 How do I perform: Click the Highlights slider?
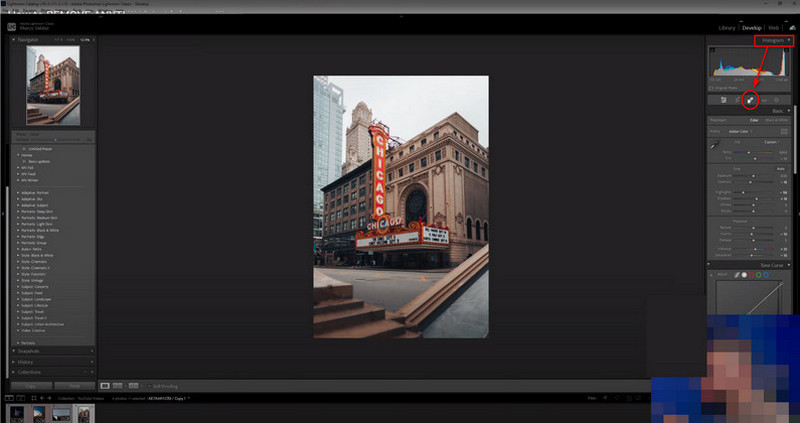coord(753,192)
